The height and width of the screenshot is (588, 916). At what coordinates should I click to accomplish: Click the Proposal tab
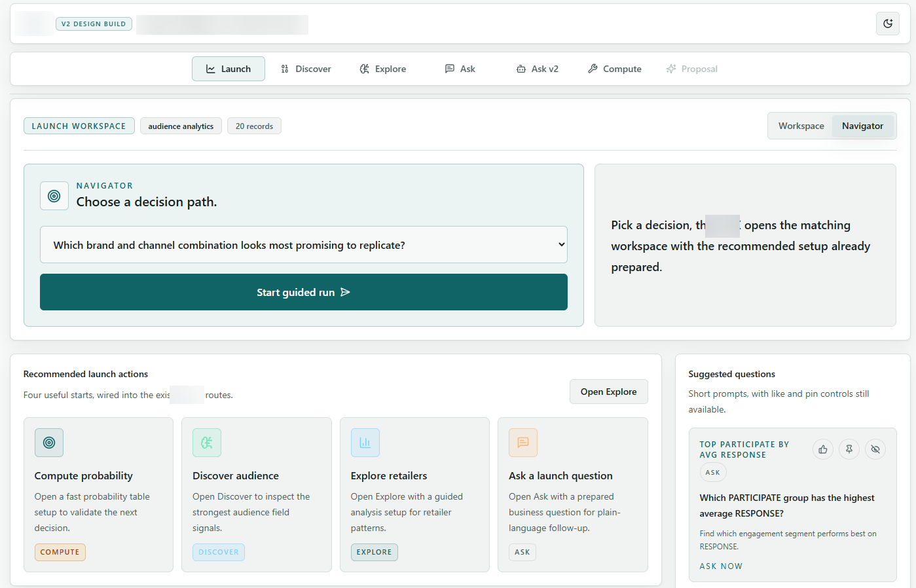[x=692, y=69]
